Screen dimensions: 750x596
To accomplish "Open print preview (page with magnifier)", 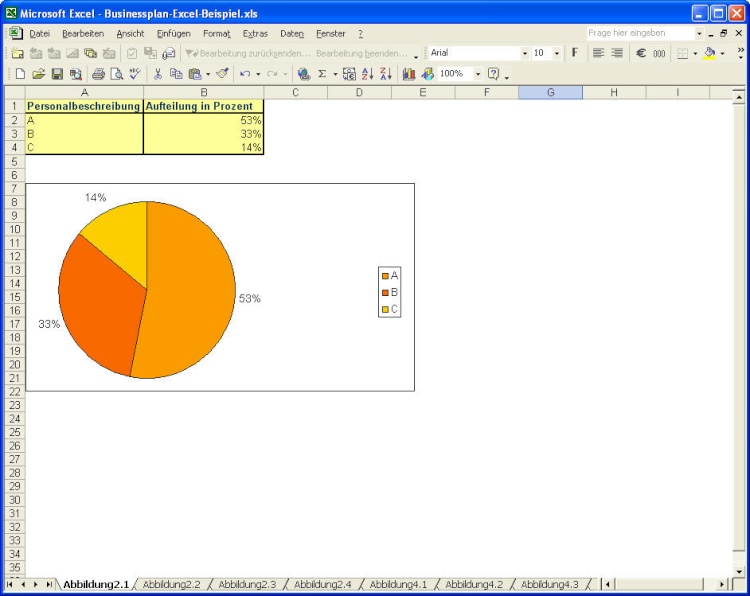I will [x=117, y=74].
